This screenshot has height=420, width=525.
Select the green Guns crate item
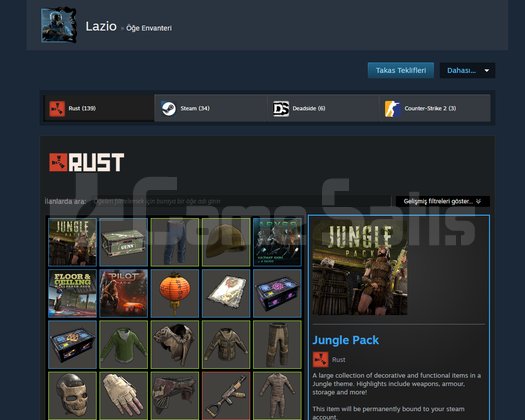click(124, 242)
